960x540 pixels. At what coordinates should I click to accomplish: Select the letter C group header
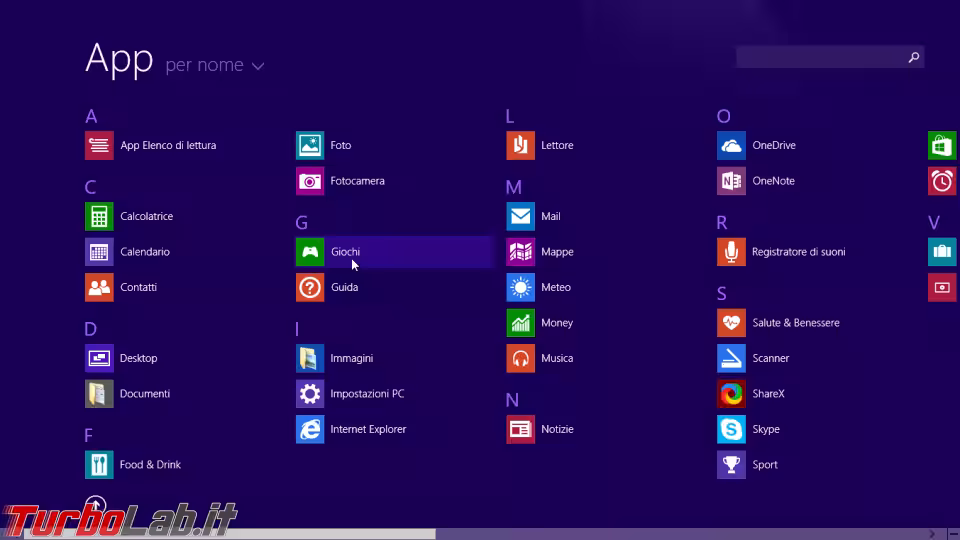(x=91, y=187)
